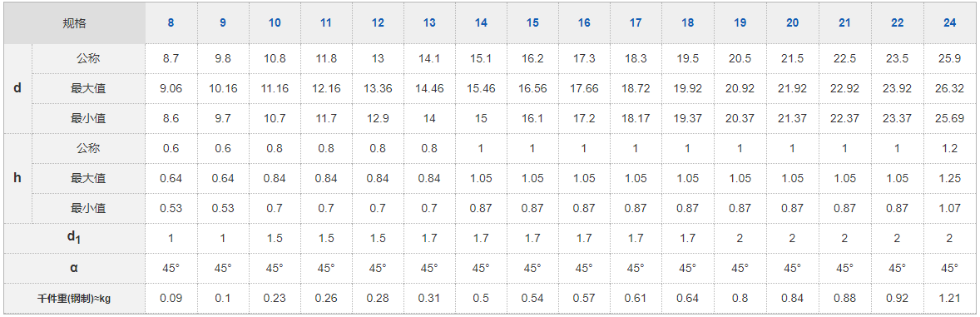Open the size 22 specification link
The width and height of the screenshot is (980, 317).
897,23
